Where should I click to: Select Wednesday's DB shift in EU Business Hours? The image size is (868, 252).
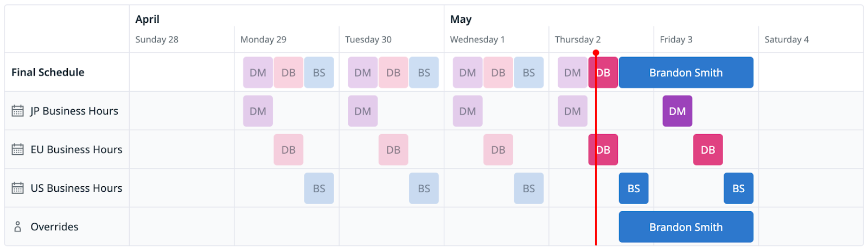point(498,149)
